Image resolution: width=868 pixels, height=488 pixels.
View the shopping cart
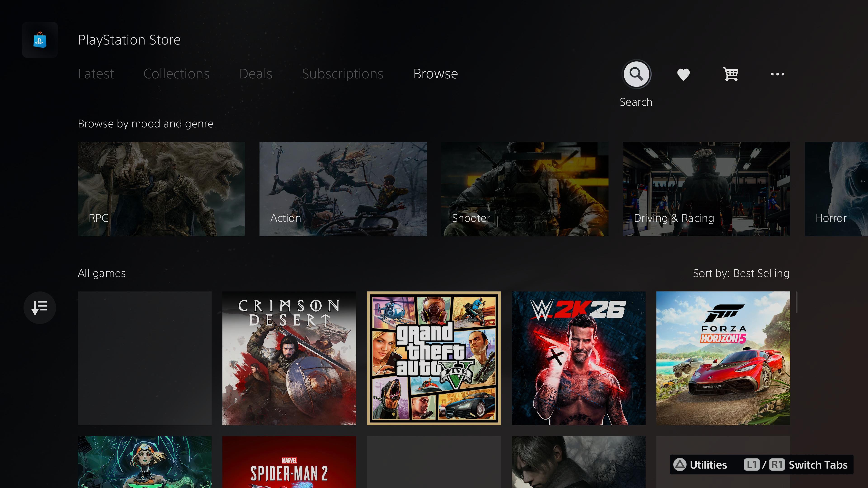[730, 74]
